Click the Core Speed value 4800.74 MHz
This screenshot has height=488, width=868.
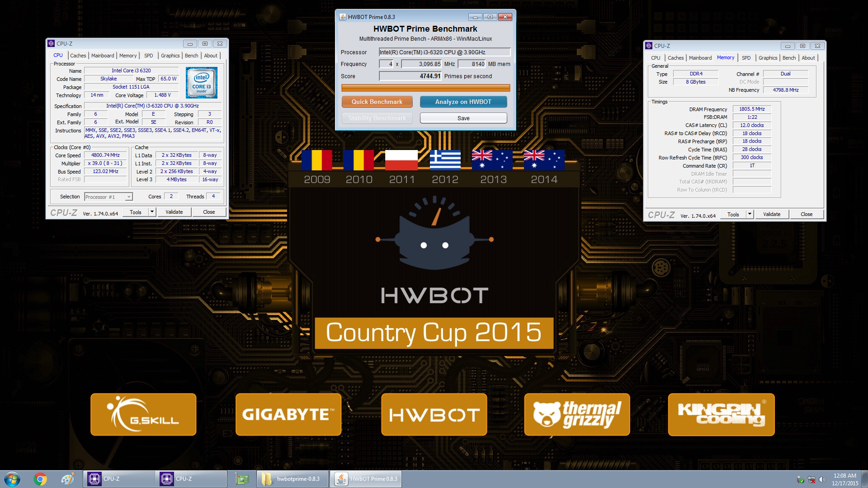106,155
